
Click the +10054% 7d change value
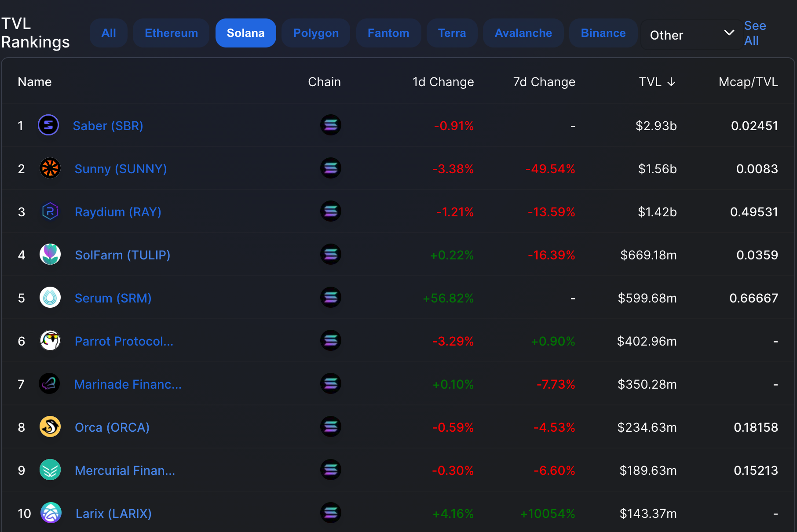[548, 514]
